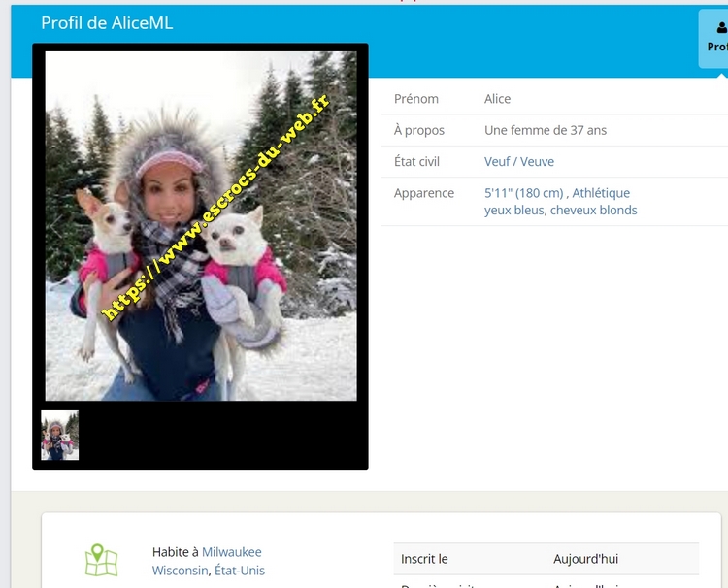Image resolution: width=728 pixels, height=588 pixels.
Task: Click the 'Apparence' field label
Action: tap(423, 193)
